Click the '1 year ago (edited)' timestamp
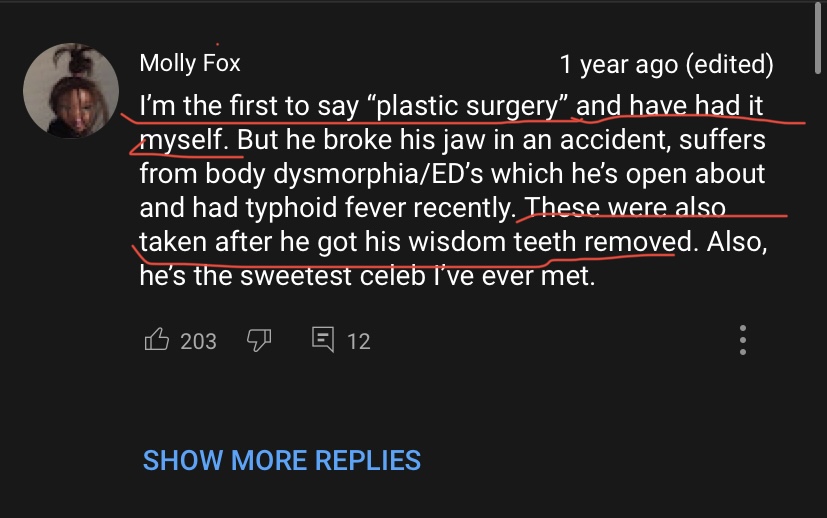Viewport: 827px width, 518px height. click(x=666, y=64)
